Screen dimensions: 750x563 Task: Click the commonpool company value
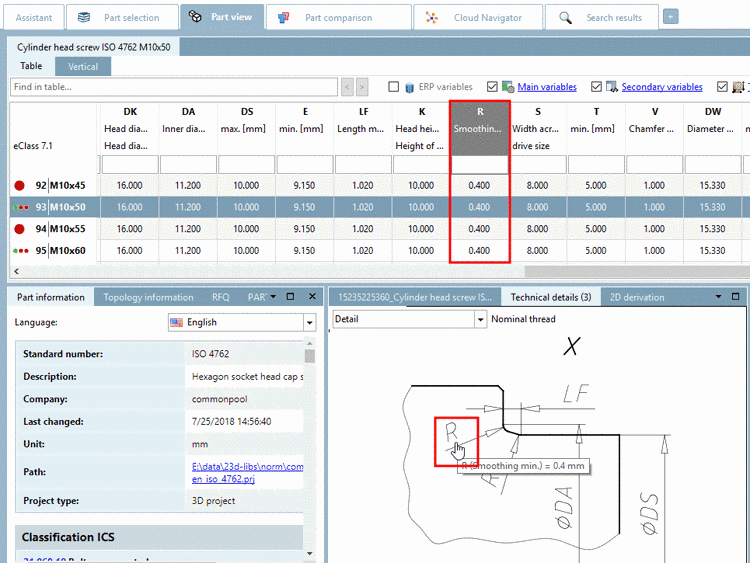(220, 399)
